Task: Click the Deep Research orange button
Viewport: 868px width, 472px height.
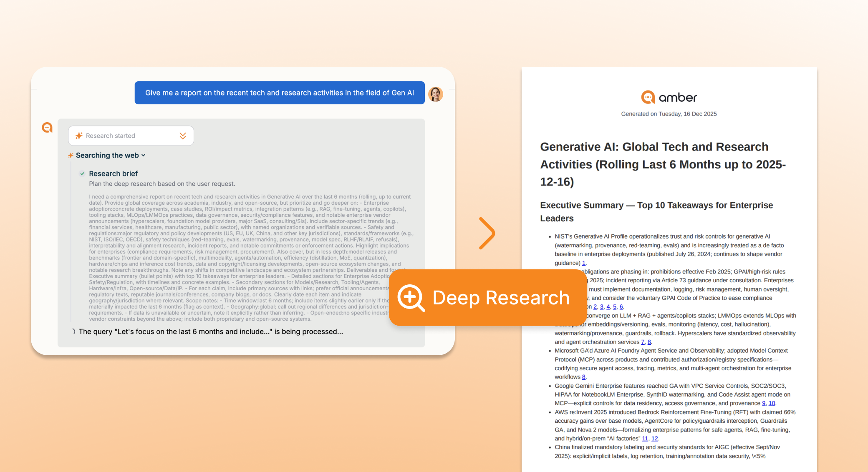Action: 487,298
